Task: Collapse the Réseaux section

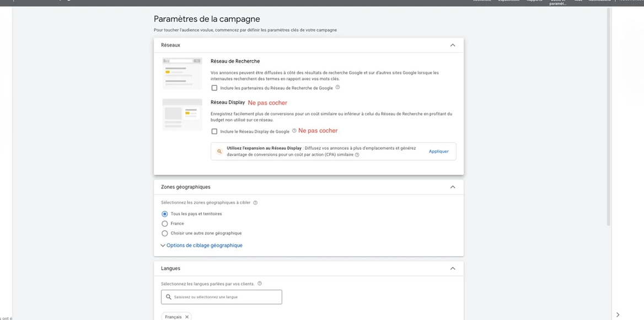Action: tap(453, 45)
